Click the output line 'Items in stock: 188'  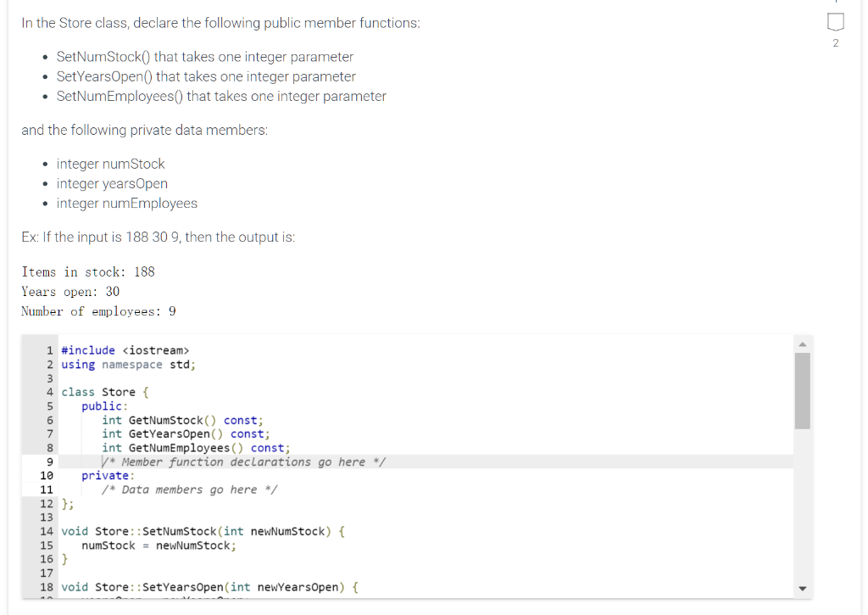(x=89, y=272)
